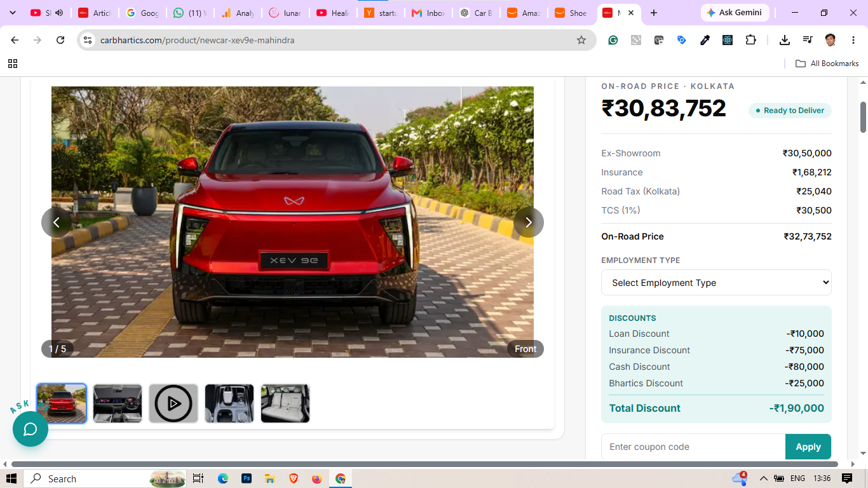Click the Ask Gemini button

coord(735,13)
